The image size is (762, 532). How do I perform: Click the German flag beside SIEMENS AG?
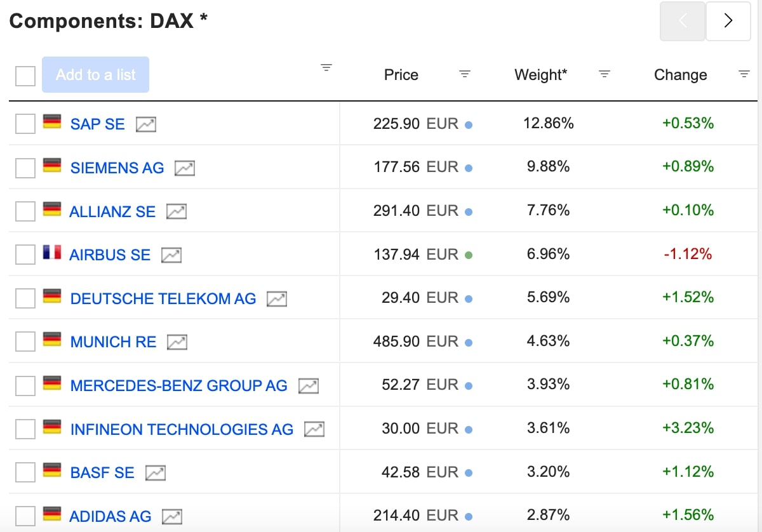click(x=52, y=165)
